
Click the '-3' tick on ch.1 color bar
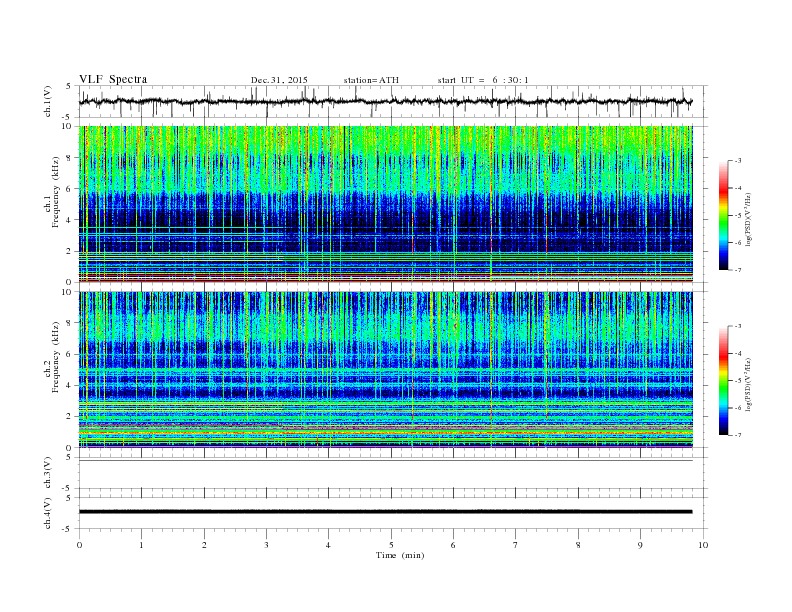pos(738,161)
